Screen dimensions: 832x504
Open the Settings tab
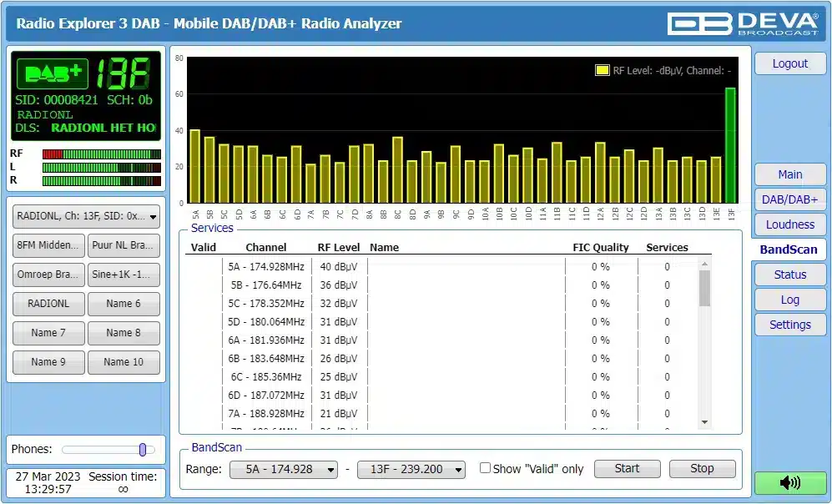pyautogui.click(x=789, y=325)
